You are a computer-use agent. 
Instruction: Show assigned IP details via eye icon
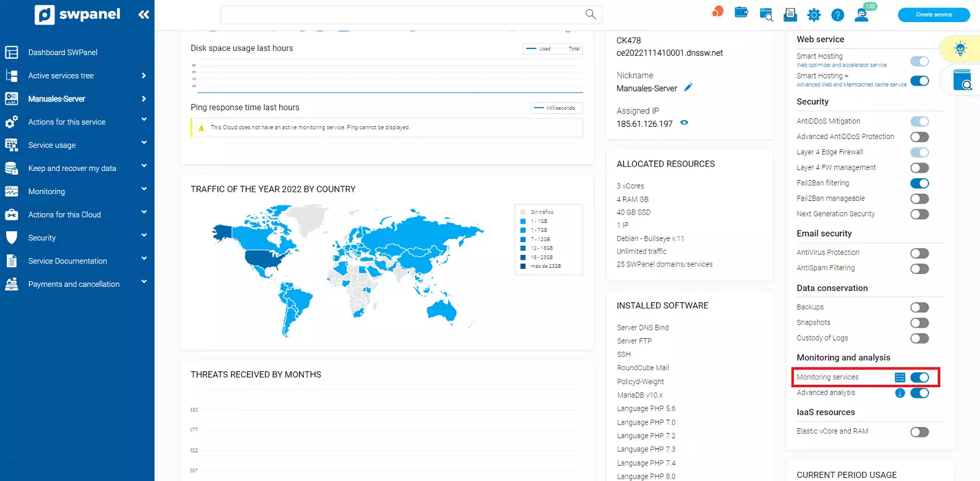point(684,123)
